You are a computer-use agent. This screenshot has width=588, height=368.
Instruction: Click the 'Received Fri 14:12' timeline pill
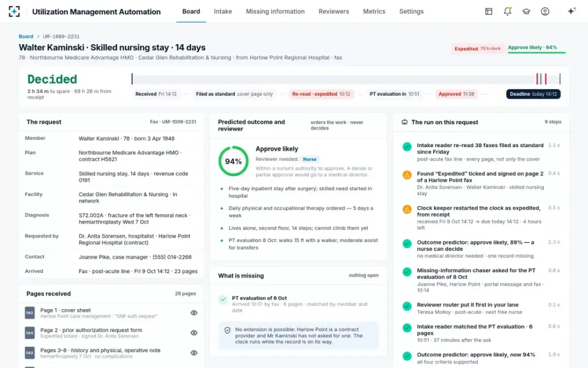pyautogui.click(x=156, y=94)
